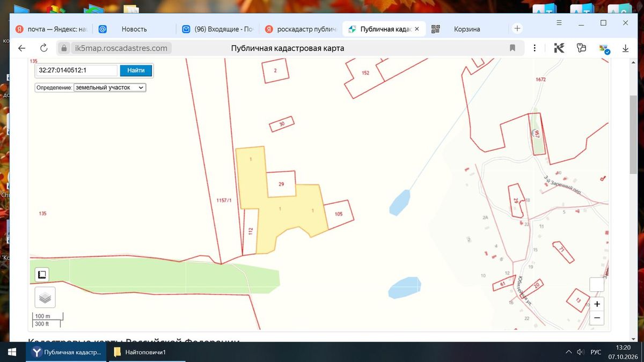Reload the cadastral map page
644x362 pixels.
pos(44,48)
